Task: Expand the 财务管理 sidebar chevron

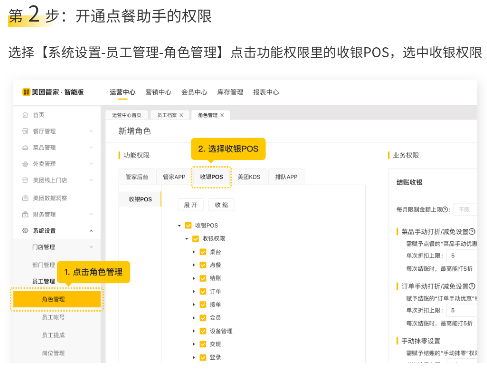Action: coord(91,214)
